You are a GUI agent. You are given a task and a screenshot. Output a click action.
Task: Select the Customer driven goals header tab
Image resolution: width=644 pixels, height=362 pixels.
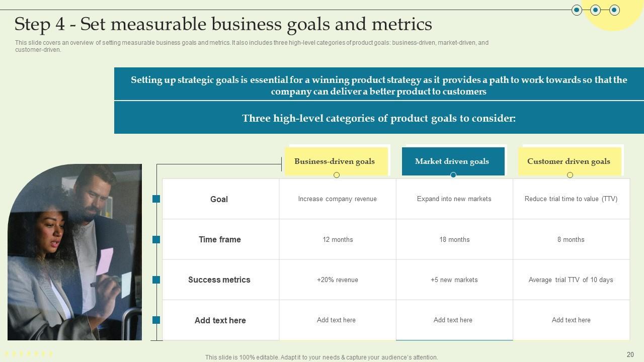point(569,161)
